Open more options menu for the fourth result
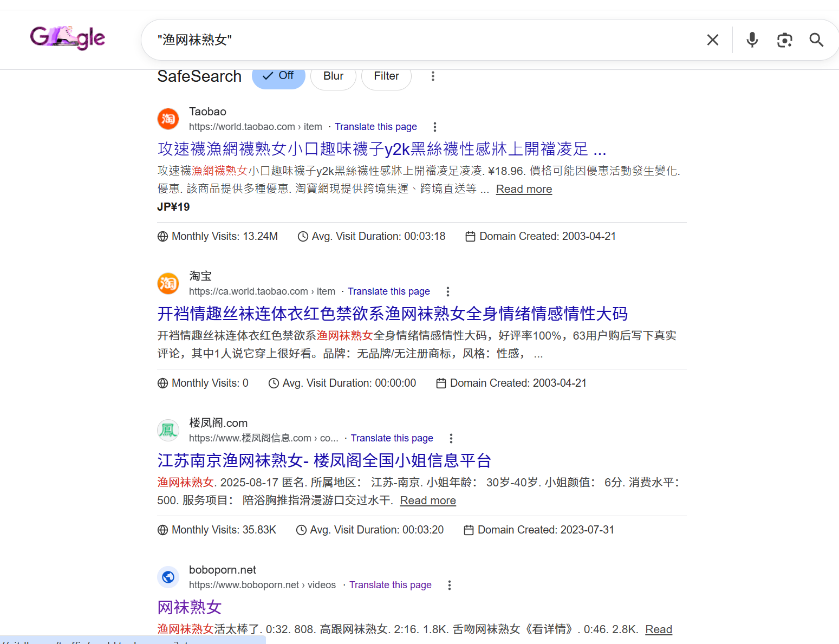Screen dimensions: 839x644 click(x=449, y=585)
